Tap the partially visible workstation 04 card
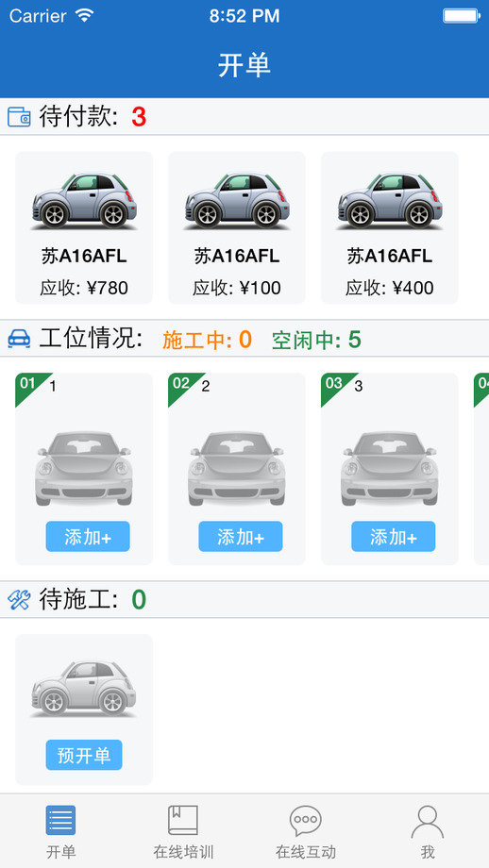Viewport: 489px width, 868px height. [481, 469]
